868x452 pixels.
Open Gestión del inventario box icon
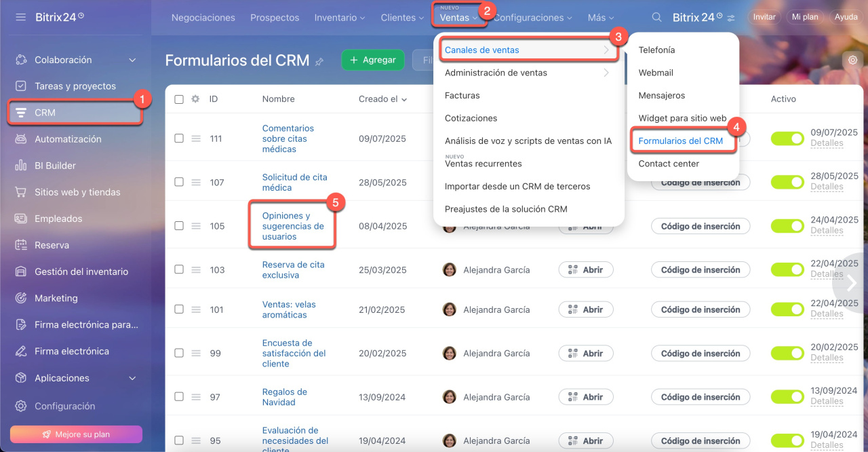pos(21,271)
